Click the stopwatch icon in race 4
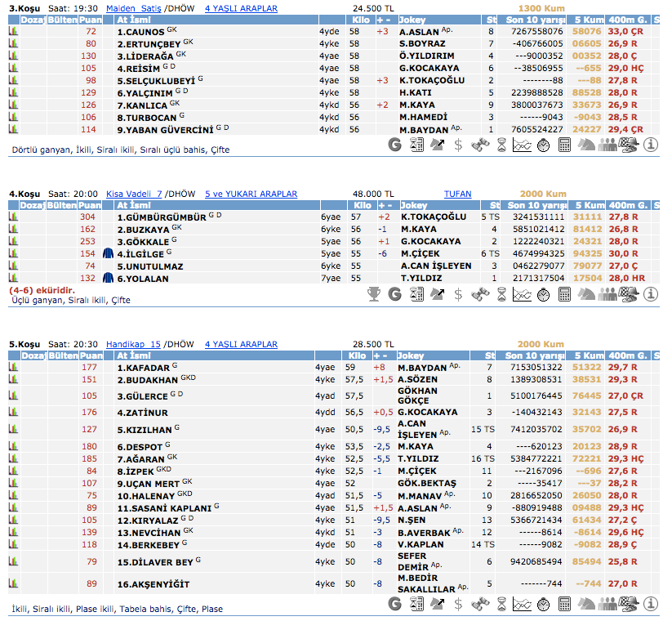This screenshot has width=672, height=621. coord(543,293)
